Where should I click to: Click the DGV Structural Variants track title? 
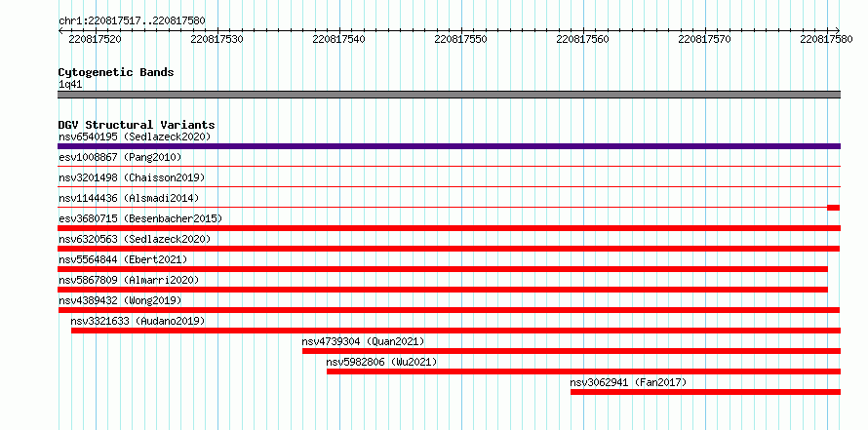pyautogui.click(x=137, y=125)
